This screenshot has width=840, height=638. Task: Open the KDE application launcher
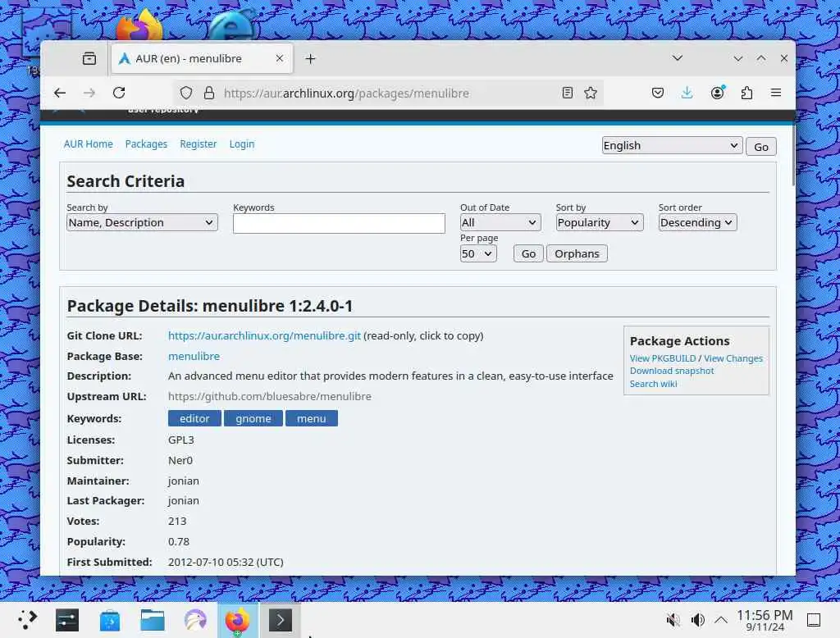(x=27, y=620)
